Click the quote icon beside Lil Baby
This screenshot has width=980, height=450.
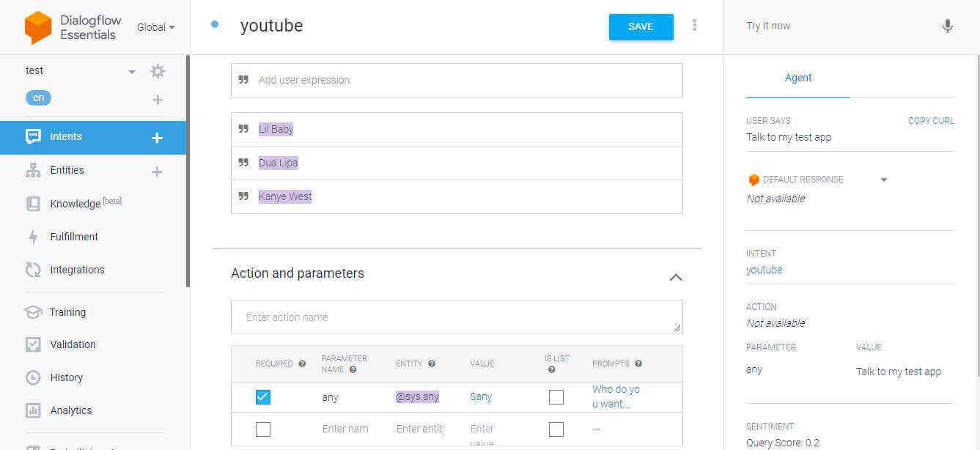click(244, 129)
